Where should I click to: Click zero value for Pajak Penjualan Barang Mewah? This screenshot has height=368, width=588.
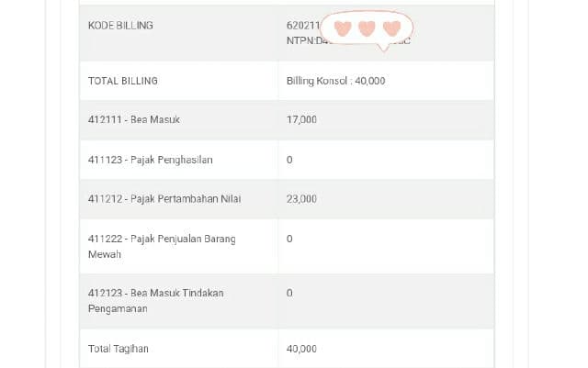pyautogui.click(x=289, y=239)
